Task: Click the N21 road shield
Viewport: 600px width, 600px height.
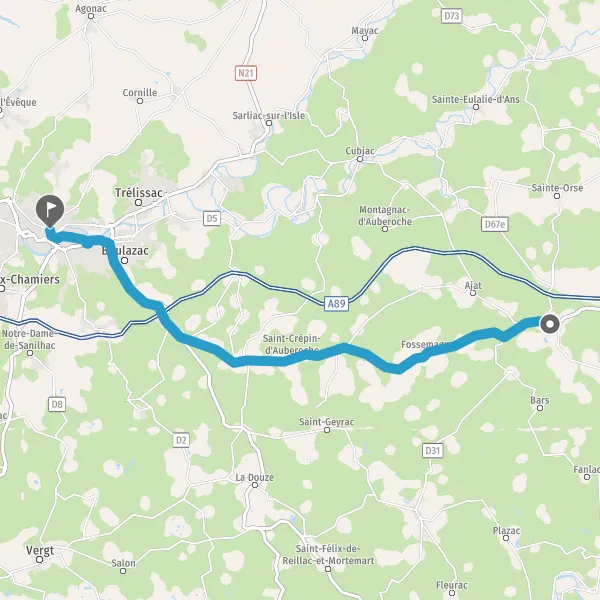Action: click(246, 73)
